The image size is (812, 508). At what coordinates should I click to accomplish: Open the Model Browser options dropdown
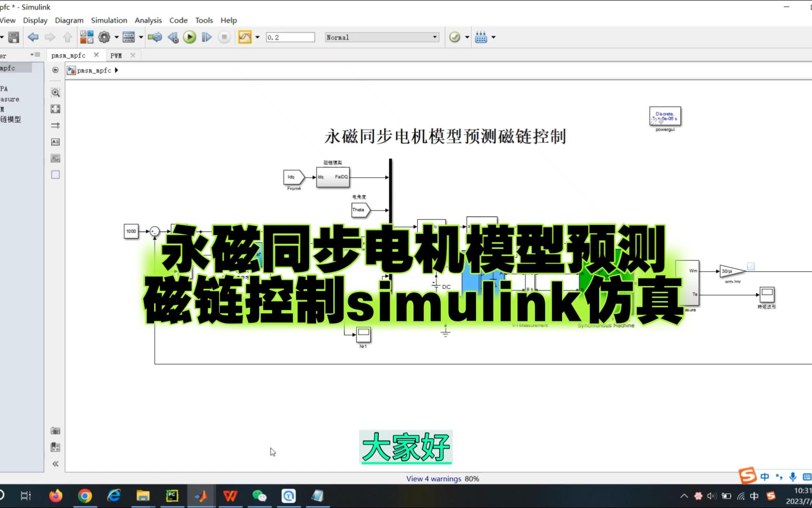coord(35,55)
